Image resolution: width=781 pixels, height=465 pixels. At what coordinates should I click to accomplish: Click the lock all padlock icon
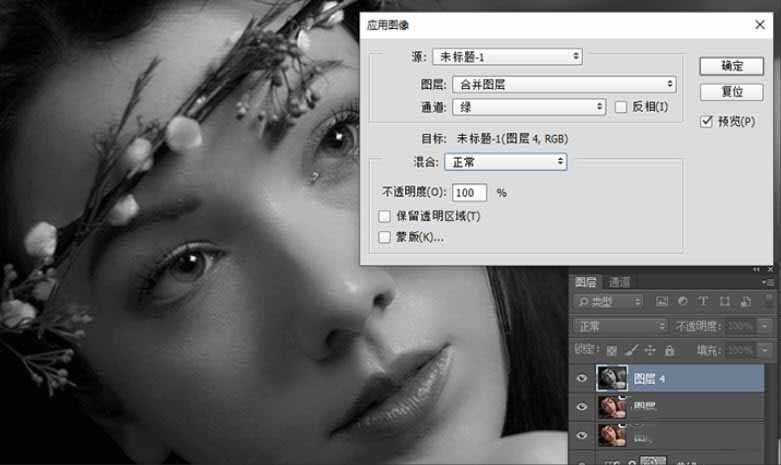(x=669, y=350)
